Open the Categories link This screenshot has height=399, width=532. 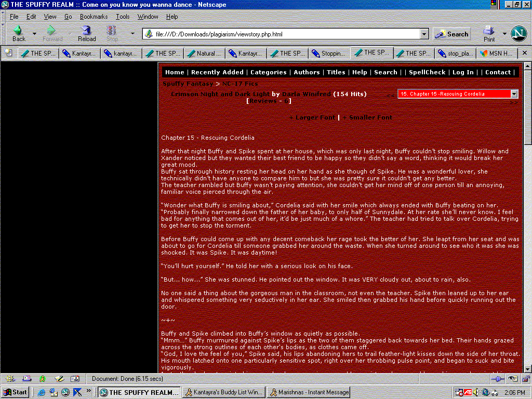coord(269,72)
